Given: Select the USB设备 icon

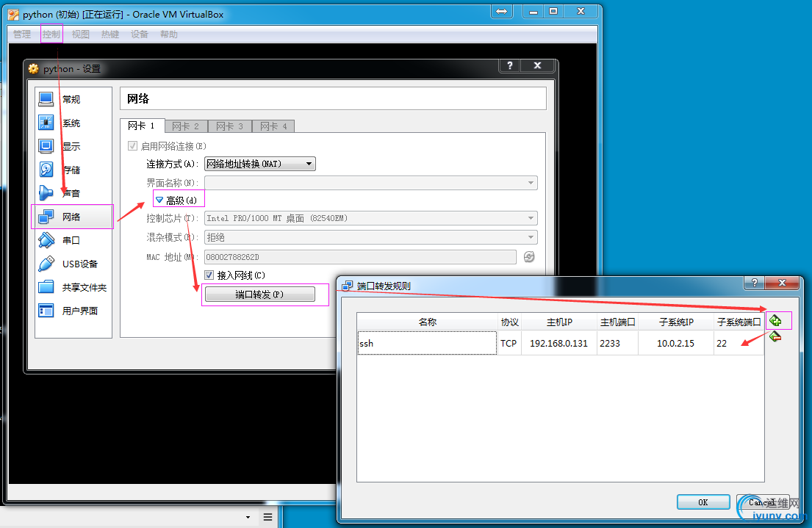Looking at the screenshot, I should [x=46, y=264].
